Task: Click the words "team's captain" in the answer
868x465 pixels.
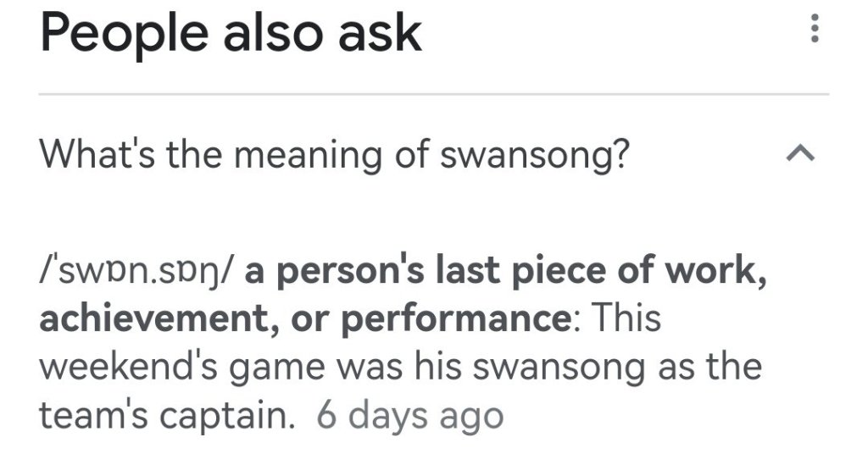Action: click(168, 416)
